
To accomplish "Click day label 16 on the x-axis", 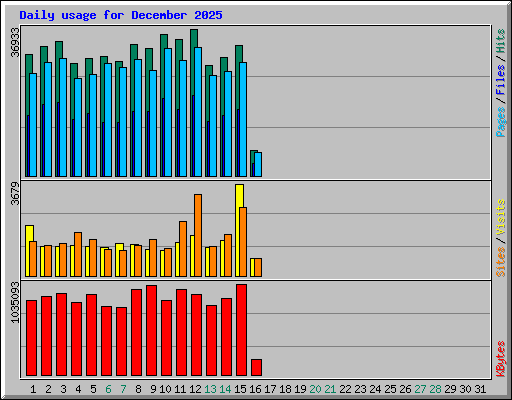I will 255,389.
